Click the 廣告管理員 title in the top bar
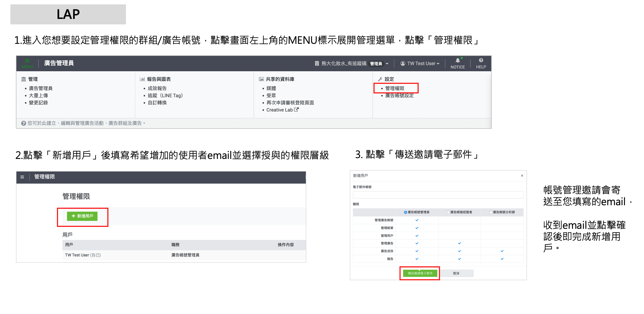 [x=59, y=63]
